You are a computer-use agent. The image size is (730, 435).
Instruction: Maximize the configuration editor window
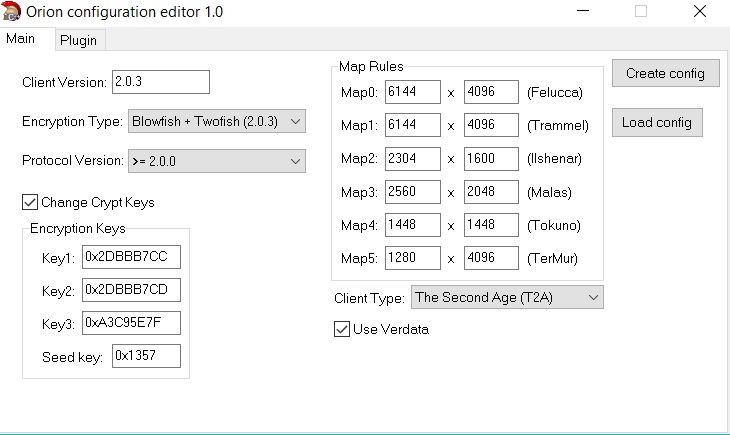pos(641,12)
